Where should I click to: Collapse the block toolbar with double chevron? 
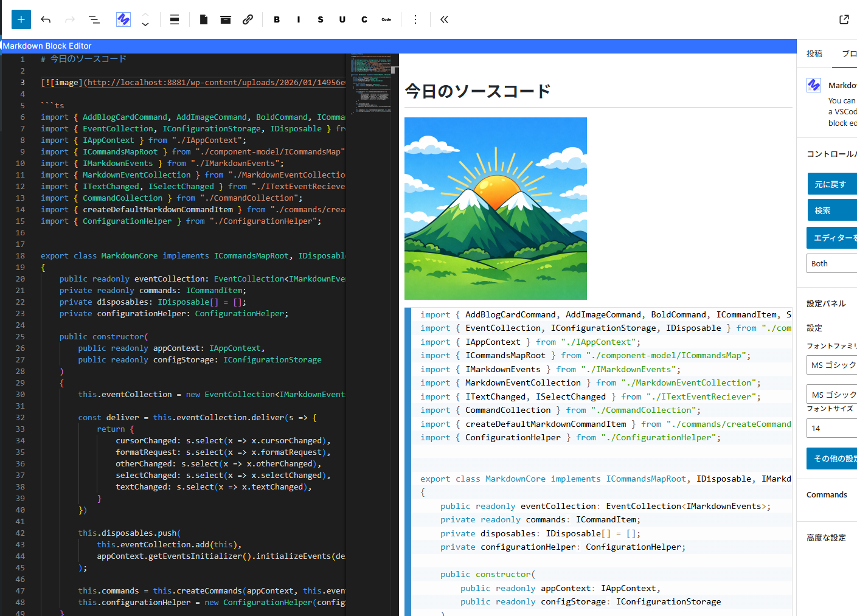tap(444, 19)
